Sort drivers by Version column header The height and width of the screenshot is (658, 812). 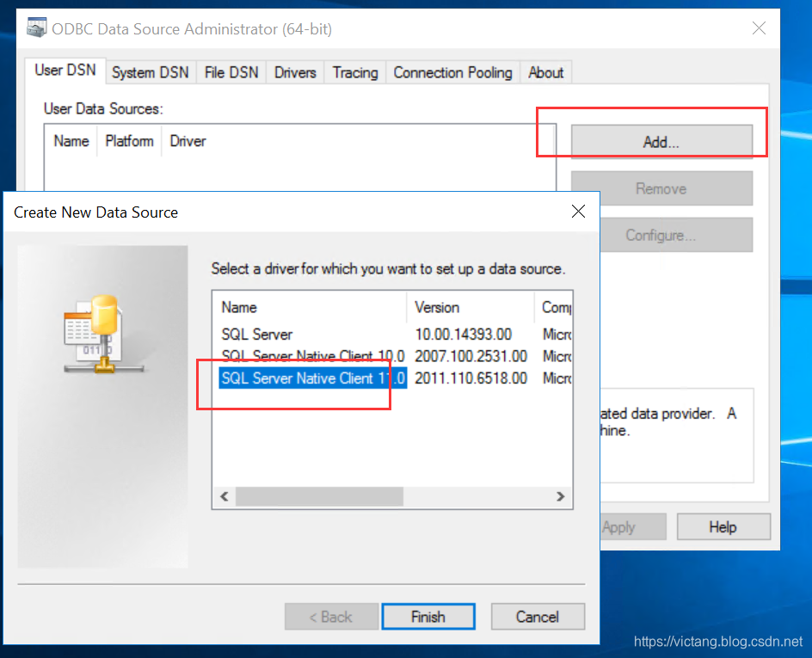click(x=471, y=308)
